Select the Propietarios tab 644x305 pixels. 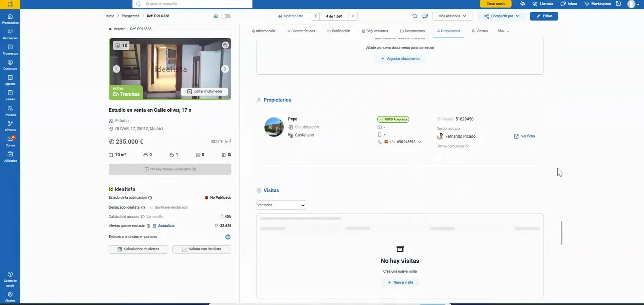[x=448, y=31]
